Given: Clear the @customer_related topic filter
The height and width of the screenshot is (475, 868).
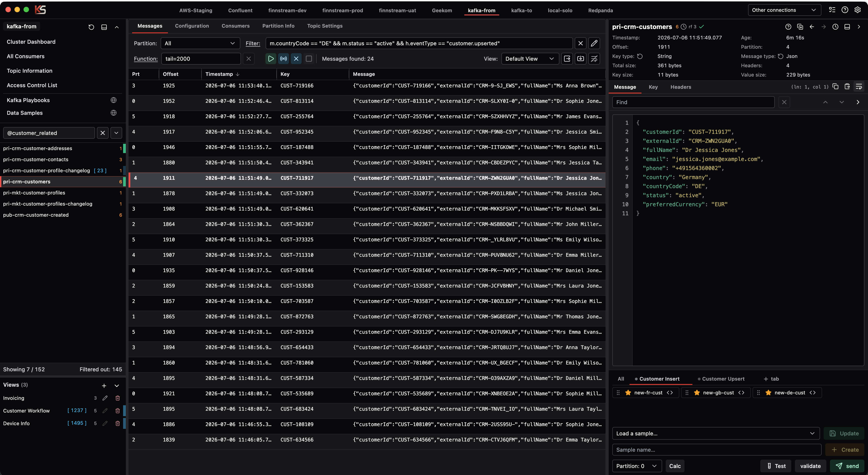Looking at the screenshot, I should pyautogui.click(x=103, y=133).
